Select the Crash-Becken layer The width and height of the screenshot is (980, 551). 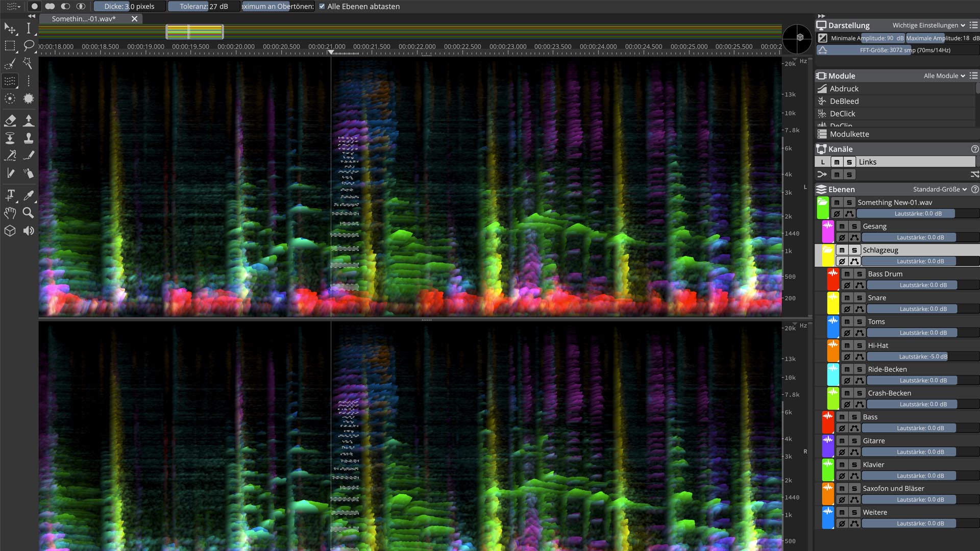pos(890,393)
